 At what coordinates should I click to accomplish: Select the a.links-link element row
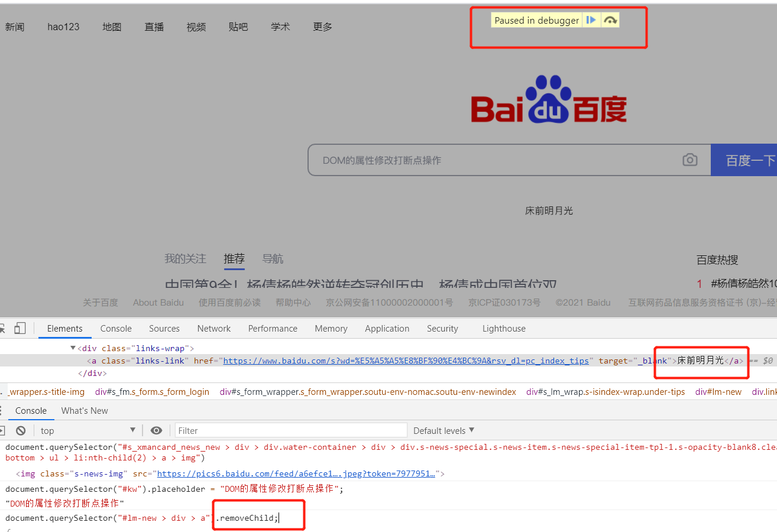click(388, 361)
